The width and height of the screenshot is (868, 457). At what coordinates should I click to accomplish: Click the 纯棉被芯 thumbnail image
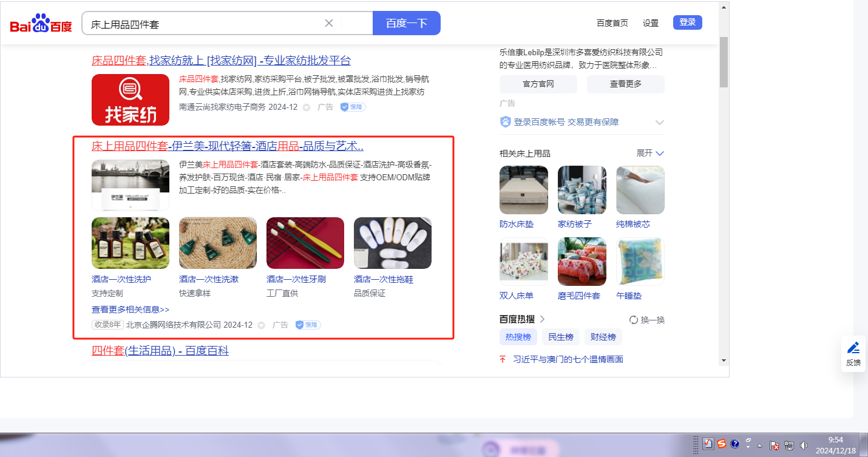click(x=640, y=190)
